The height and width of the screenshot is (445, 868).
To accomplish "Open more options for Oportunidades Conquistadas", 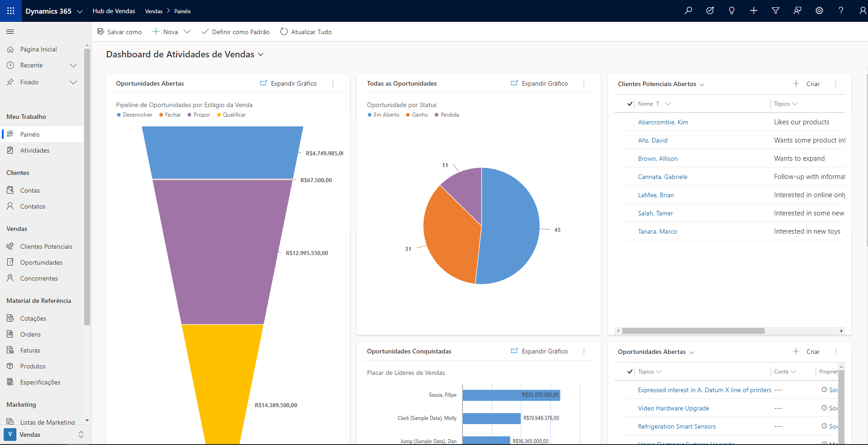I will 584,352.
